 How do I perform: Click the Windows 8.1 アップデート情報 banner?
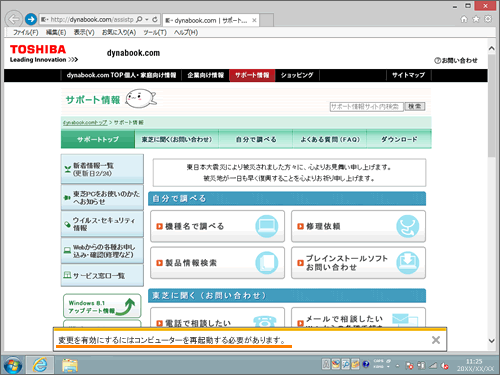102,306
